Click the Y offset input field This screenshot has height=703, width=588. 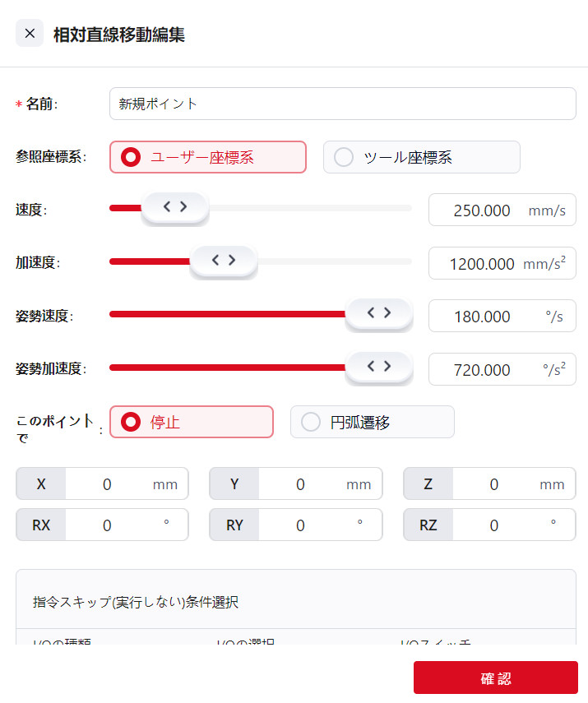pos(300,484)
